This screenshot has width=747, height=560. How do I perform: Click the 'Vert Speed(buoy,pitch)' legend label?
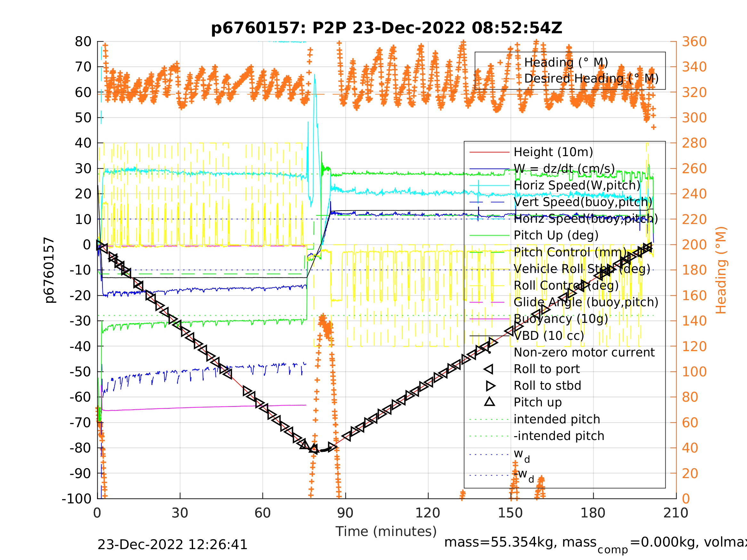(x=583, y=202)
